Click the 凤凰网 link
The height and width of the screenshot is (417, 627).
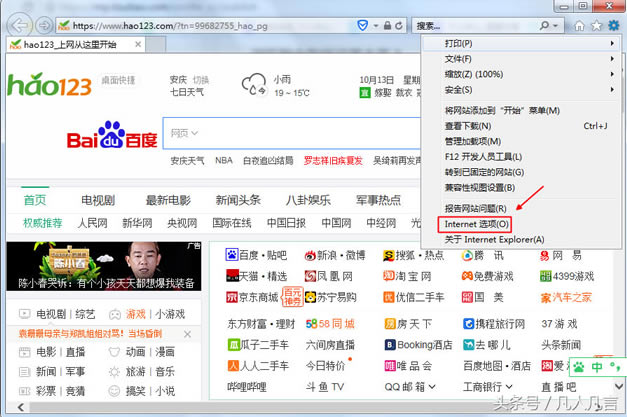point(329,276)
